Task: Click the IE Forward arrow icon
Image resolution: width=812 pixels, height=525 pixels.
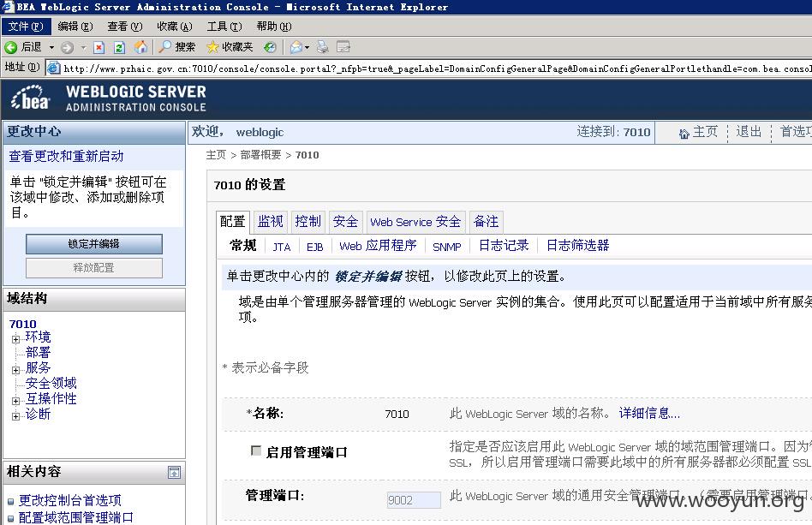Action: click(67, 48)
